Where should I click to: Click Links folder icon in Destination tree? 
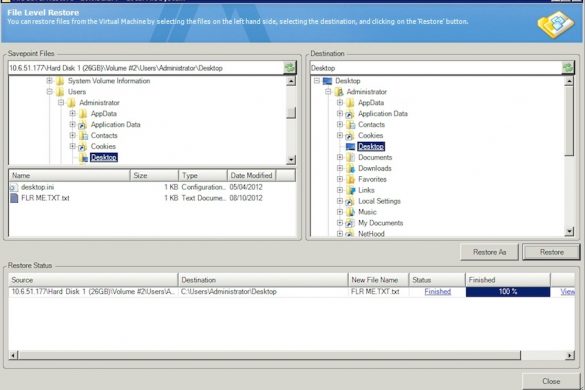[x=350, y=190]
